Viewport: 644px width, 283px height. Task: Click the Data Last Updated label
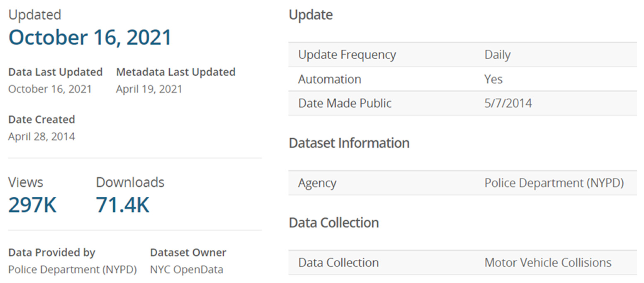coord(55,72)
